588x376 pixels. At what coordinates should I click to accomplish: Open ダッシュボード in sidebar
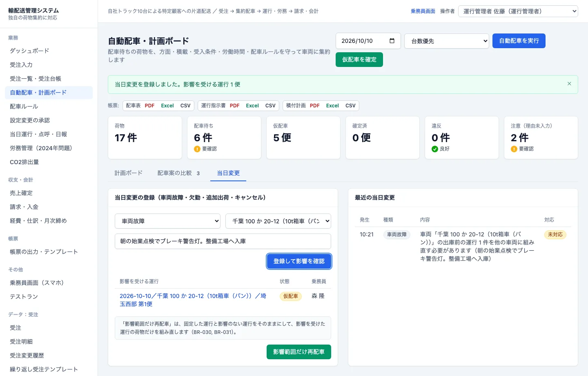pyautogui.click(x=49, y=51)
